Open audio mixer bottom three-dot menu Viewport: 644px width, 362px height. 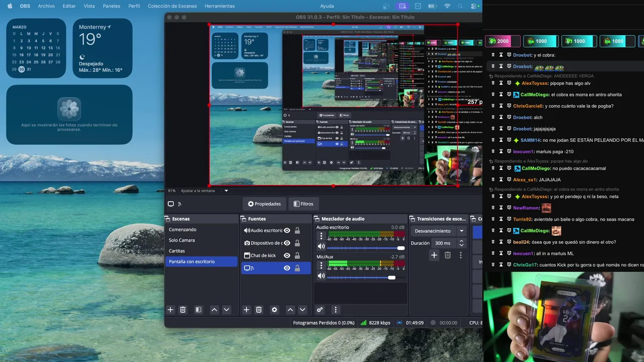pyautogui.click(x=336, y=310)
